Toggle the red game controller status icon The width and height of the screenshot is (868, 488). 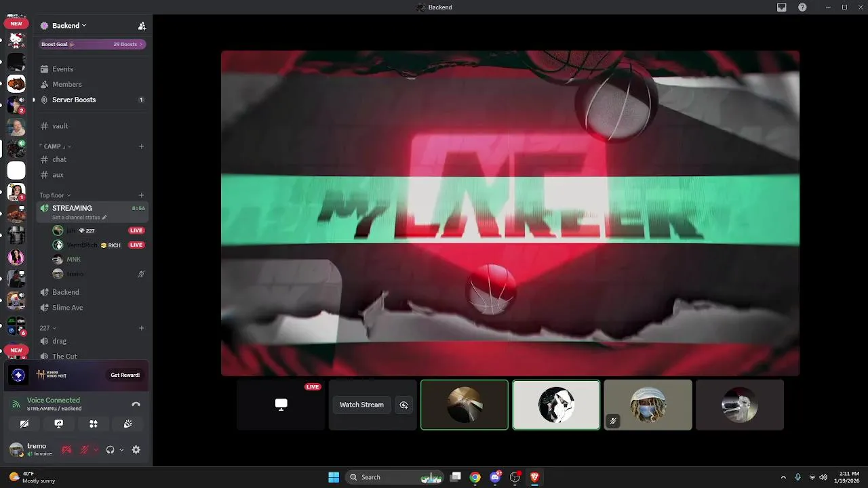coord(66,449)
